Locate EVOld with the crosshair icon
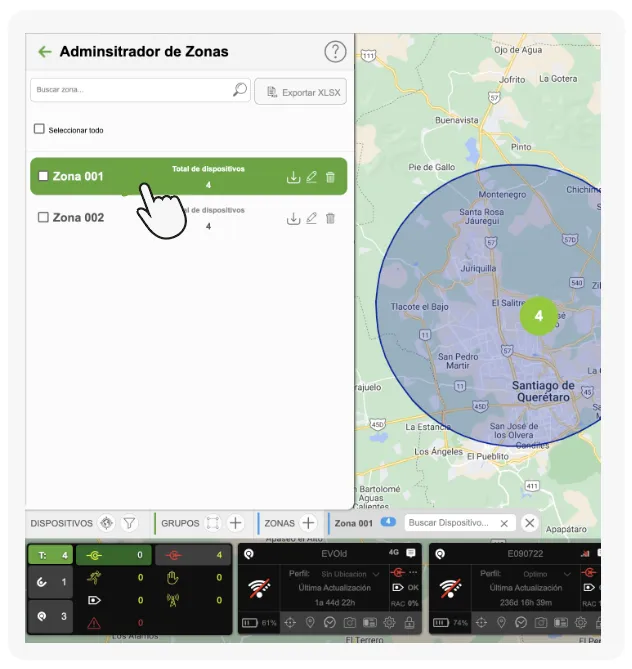The image size is (632, 669). pos(290,622)
